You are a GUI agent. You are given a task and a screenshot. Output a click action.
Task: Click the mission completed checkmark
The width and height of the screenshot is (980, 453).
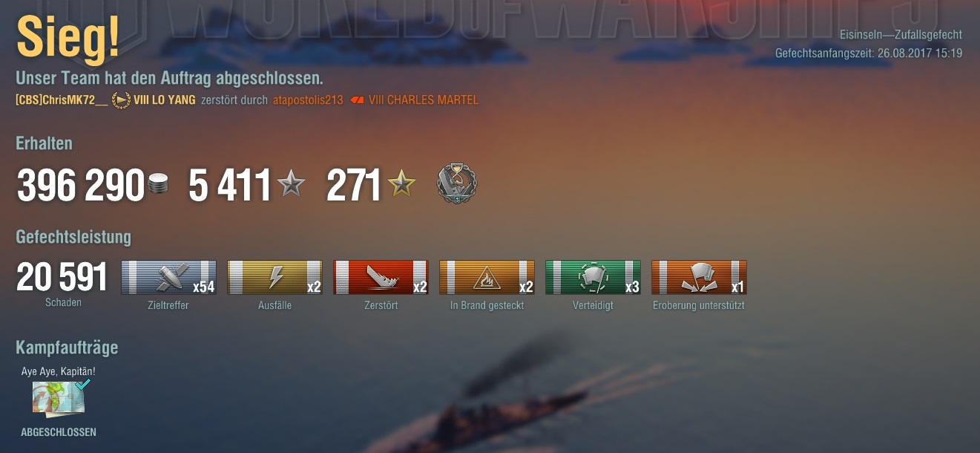point(83,384)
